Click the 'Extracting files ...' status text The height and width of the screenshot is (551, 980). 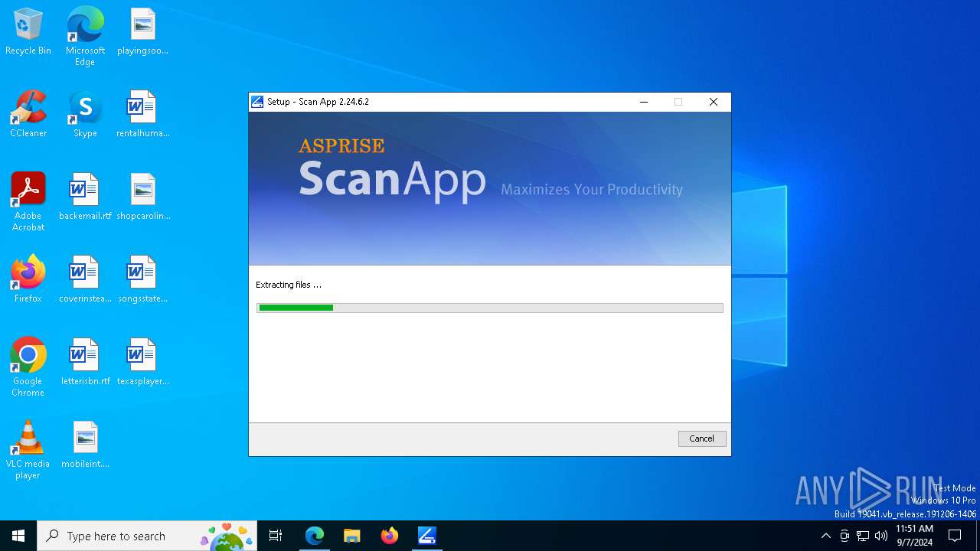289,285
